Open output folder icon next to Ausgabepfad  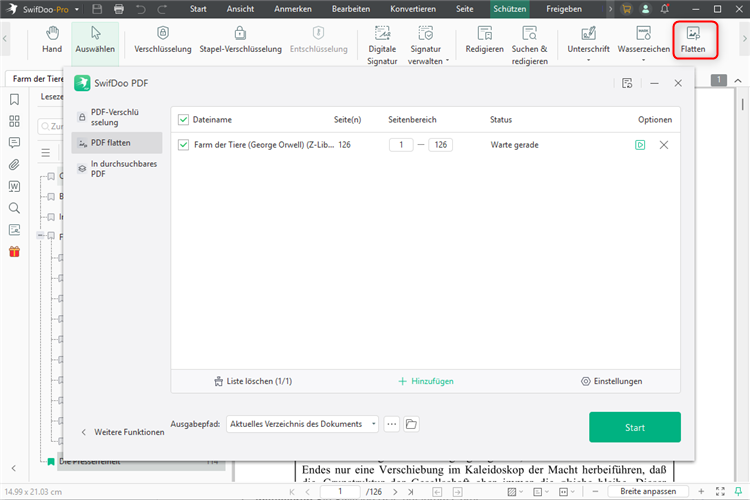pos(411,424)
